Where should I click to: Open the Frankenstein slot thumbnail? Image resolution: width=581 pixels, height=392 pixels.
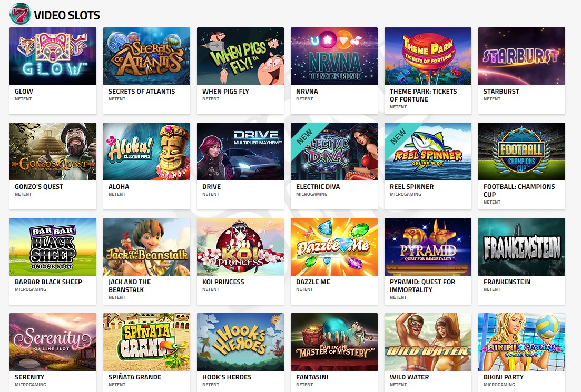[521, 247]
